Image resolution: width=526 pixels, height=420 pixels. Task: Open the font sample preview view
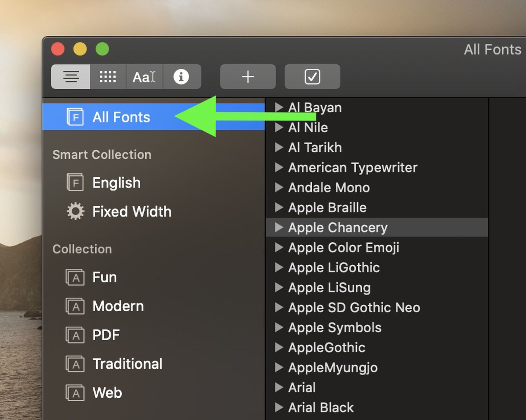point(144,77)
